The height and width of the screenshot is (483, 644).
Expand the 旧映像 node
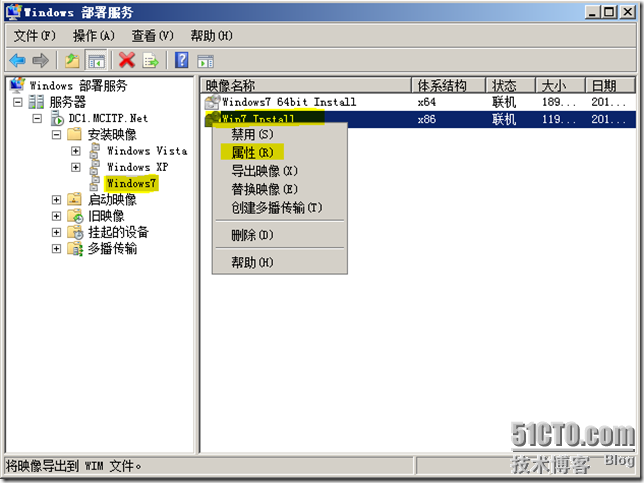pos(56,216)
